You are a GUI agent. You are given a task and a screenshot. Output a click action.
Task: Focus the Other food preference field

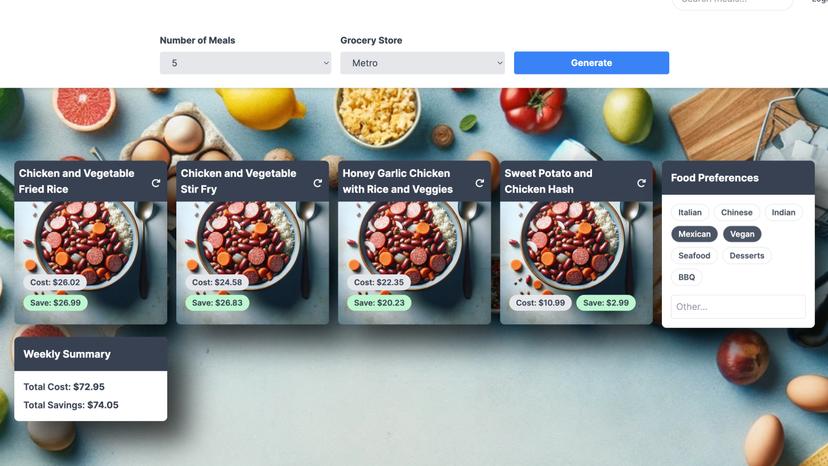pyautogui.click(x=738, y=307)
